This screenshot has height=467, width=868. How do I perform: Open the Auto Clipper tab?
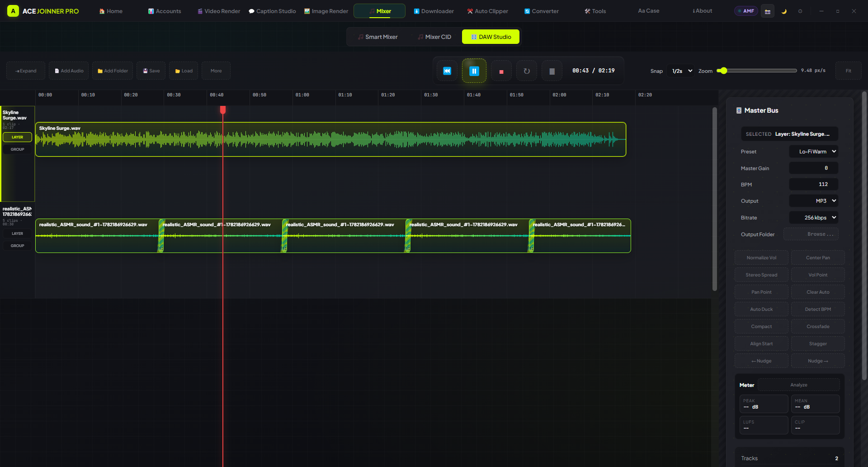(488, 11)
